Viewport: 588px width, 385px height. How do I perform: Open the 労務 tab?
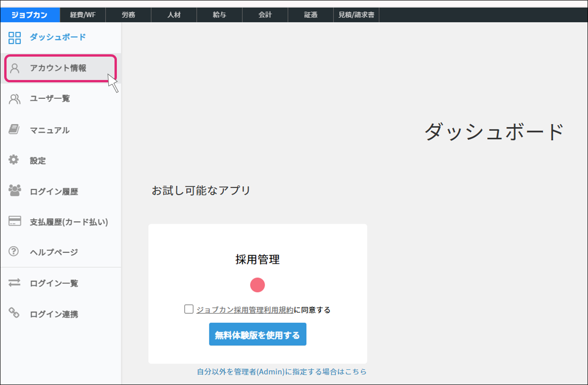[128, 15]
